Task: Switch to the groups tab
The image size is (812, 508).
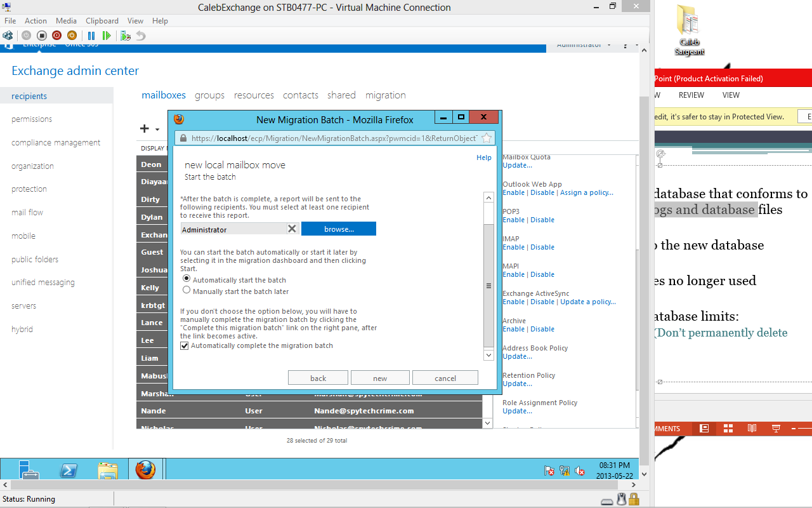Action: coord(209,95)
